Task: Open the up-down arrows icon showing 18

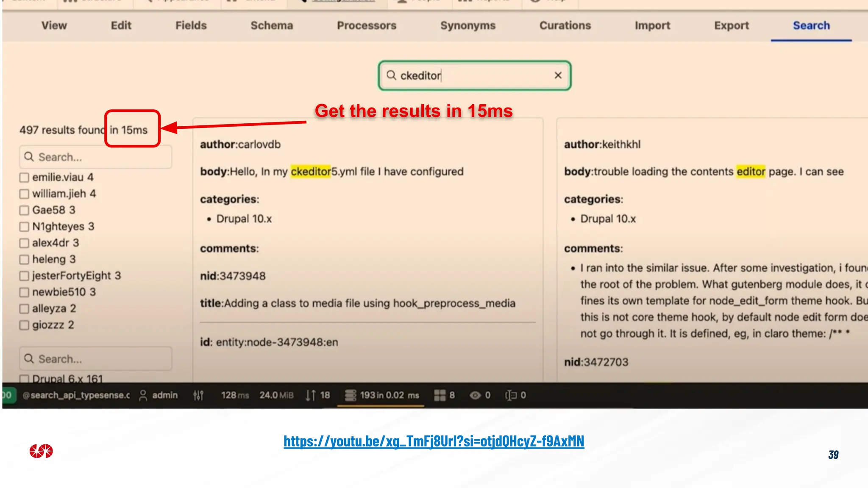Action: point(311,395)
